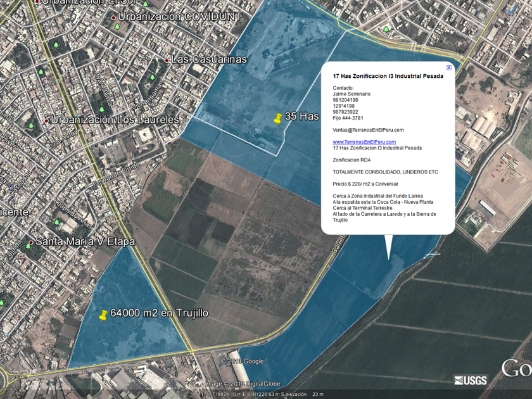Click the Las Casuarinas label
Image resolution: width=532 pixels, height=399 pixels.
coord(209,60)
